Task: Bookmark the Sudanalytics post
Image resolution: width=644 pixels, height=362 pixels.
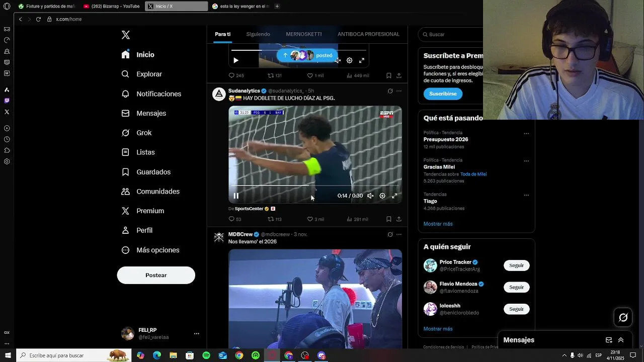Action: click(x=389, y=219)
